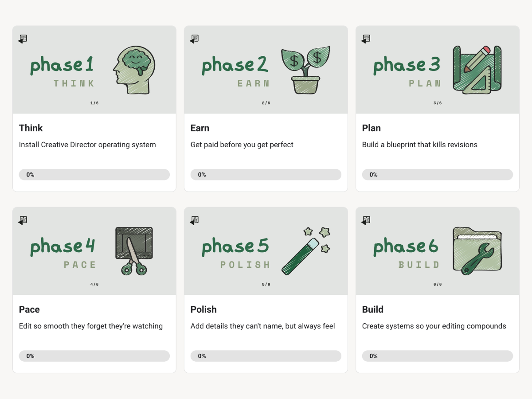Click the magic wand icon on Phase 5

pos(306,251)
